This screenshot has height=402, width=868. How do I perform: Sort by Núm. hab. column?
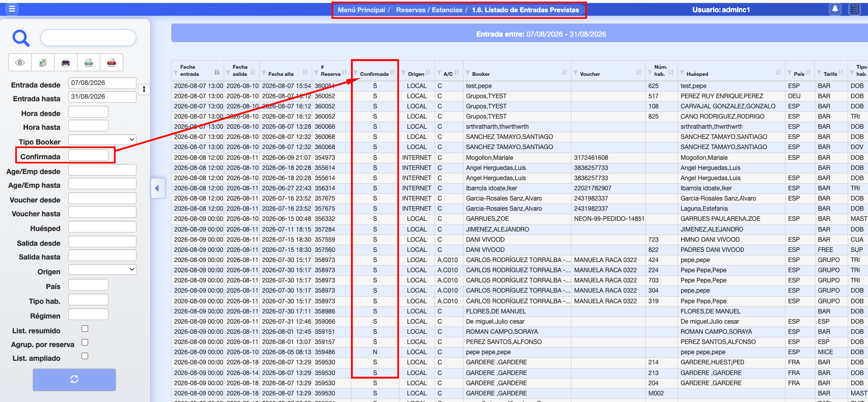point(671,72)
